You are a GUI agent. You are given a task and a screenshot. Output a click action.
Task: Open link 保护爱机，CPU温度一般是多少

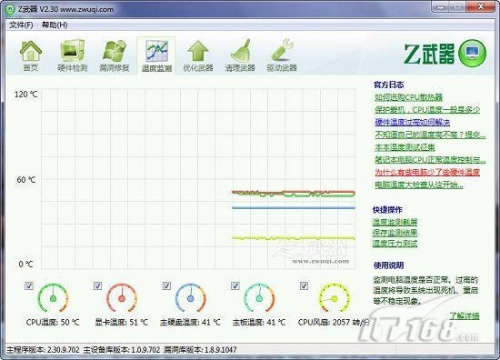pyautogui.click(x=427, y=110)
